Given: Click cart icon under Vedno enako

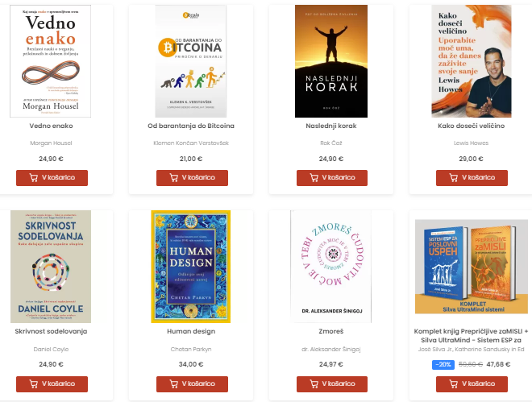Looking at the screenshot, I should (x=34, y=177).
